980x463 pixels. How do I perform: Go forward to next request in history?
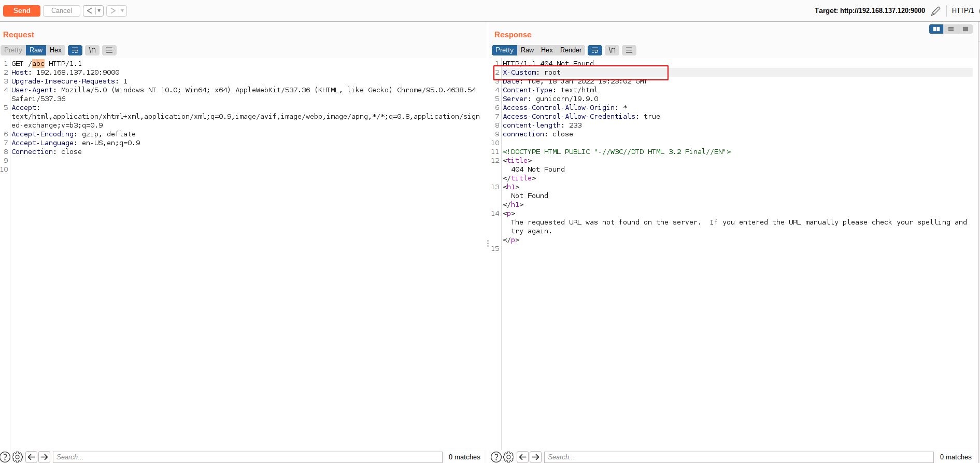tap(112, 10)
